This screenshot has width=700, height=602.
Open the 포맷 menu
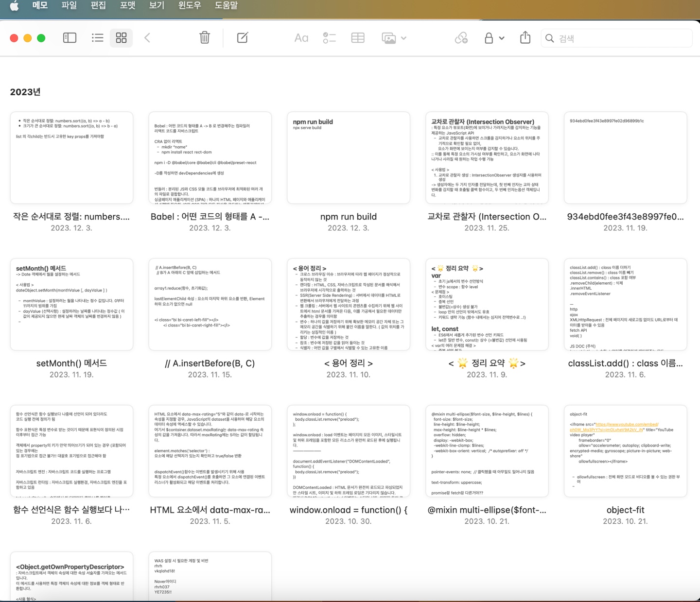coord(127,5)
